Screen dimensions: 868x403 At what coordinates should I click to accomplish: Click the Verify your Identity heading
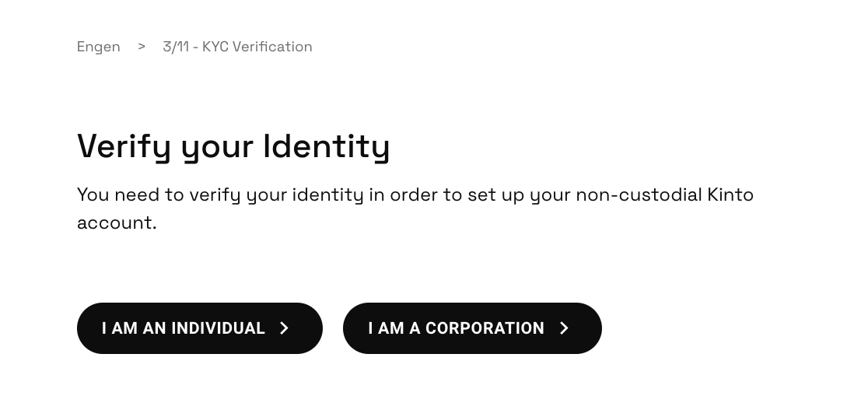233,146
